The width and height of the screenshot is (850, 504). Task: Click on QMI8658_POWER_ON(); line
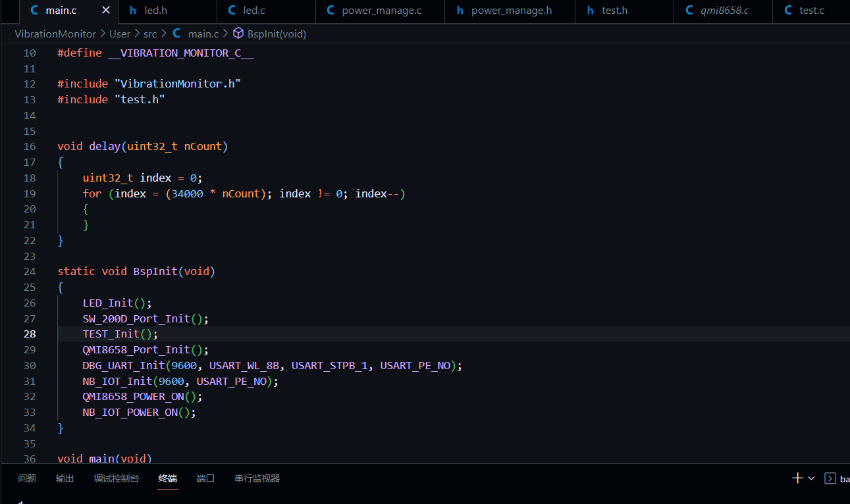point(142,397)
